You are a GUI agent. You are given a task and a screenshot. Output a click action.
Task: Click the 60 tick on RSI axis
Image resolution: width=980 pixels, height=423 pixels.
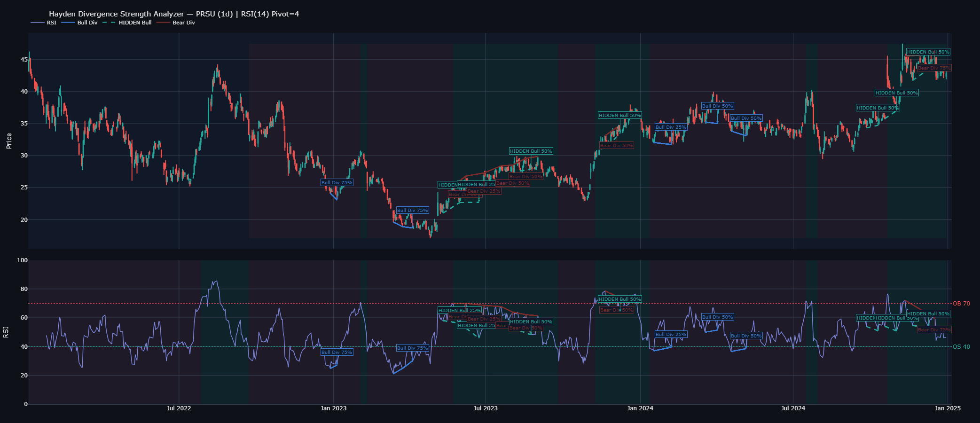pyautogui.click(x=24, y=318)
